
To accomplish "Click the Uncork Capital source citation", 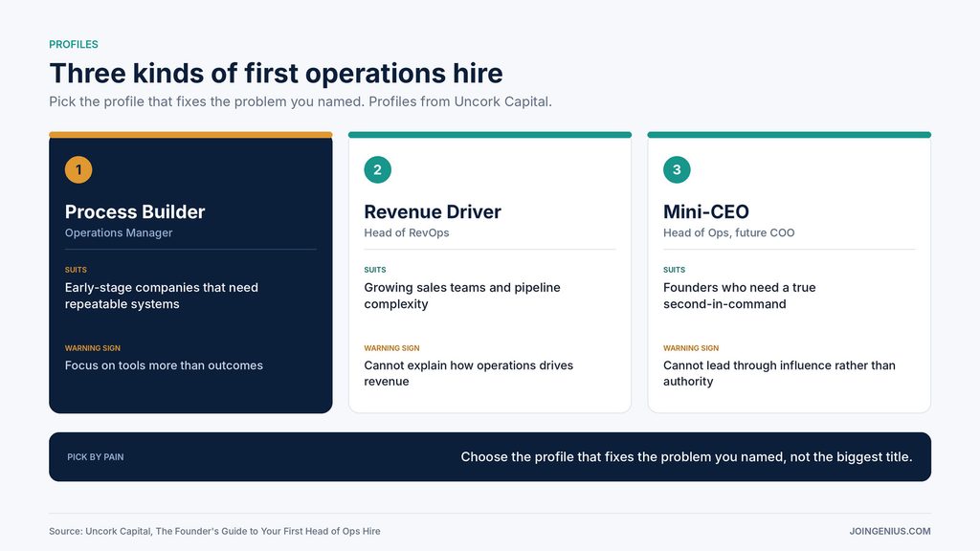I will [x=214, y=531].
